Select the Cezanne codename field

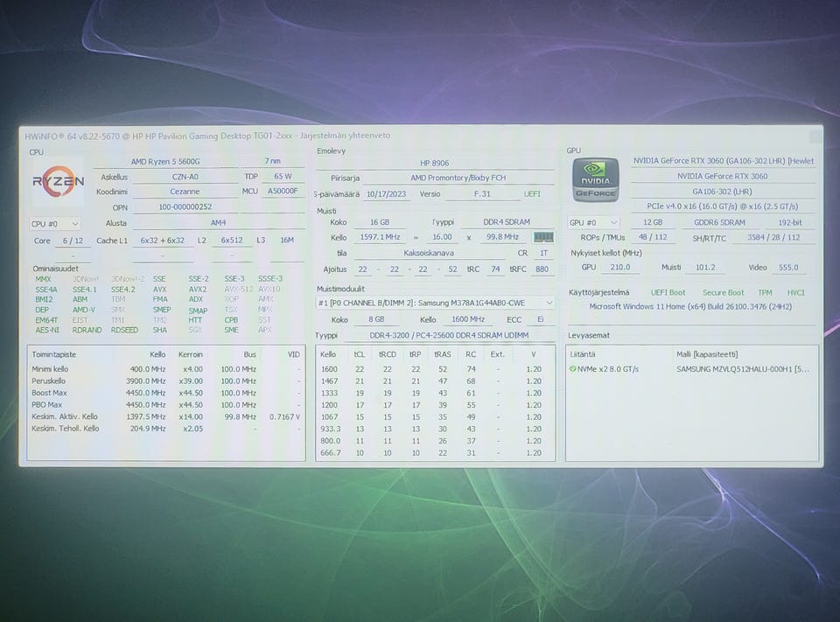point(185,192)
